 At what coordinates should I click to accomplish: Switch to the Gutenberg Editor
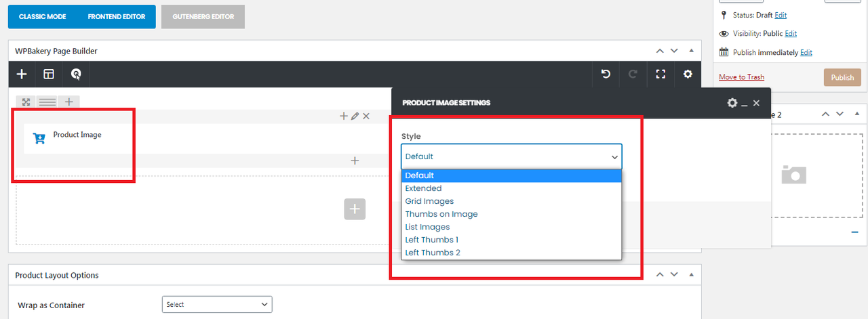pos(203,17)
